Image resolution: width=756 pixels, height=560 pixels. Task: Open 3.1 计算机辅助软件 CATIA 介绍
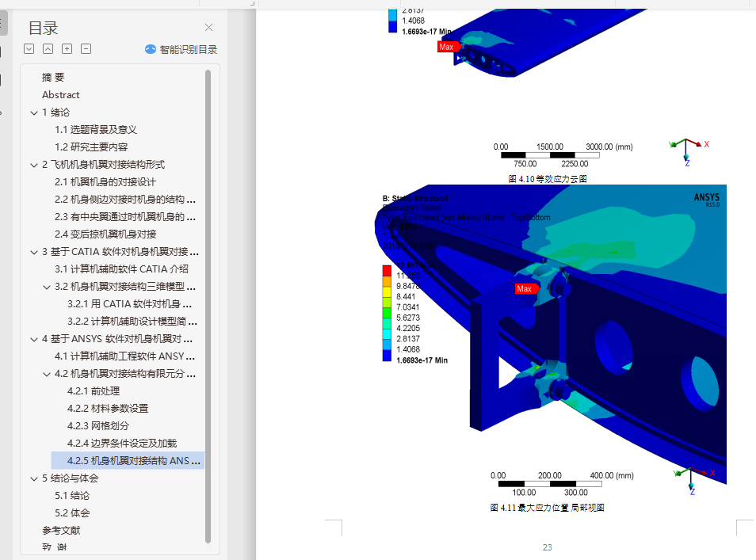(x=121, y=269)
